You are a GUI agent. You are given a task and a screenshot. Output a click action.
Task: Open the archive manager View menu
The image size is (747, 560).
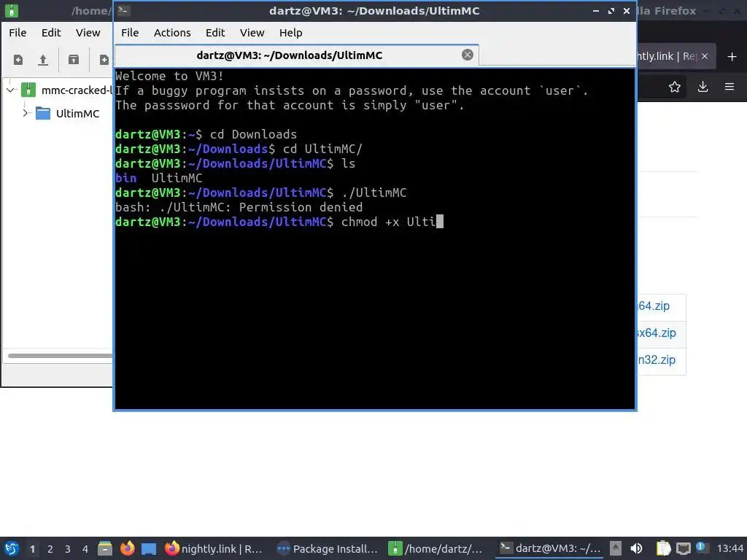(x=88, y=32)
